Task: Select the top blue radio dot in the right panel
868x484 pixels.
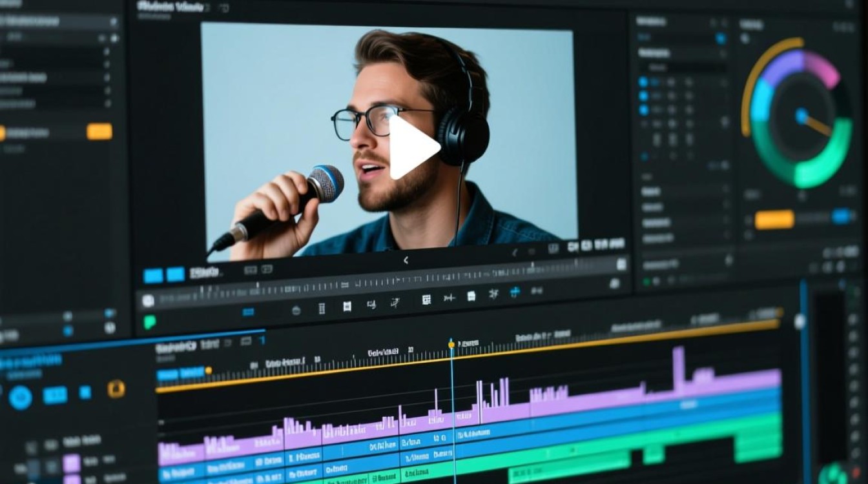Action: click(643, 82)
